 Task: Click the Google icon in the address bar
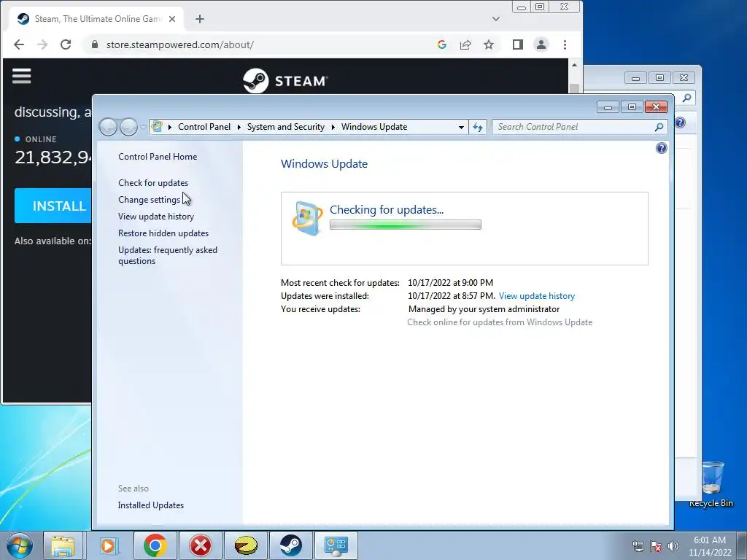[441, 44]
